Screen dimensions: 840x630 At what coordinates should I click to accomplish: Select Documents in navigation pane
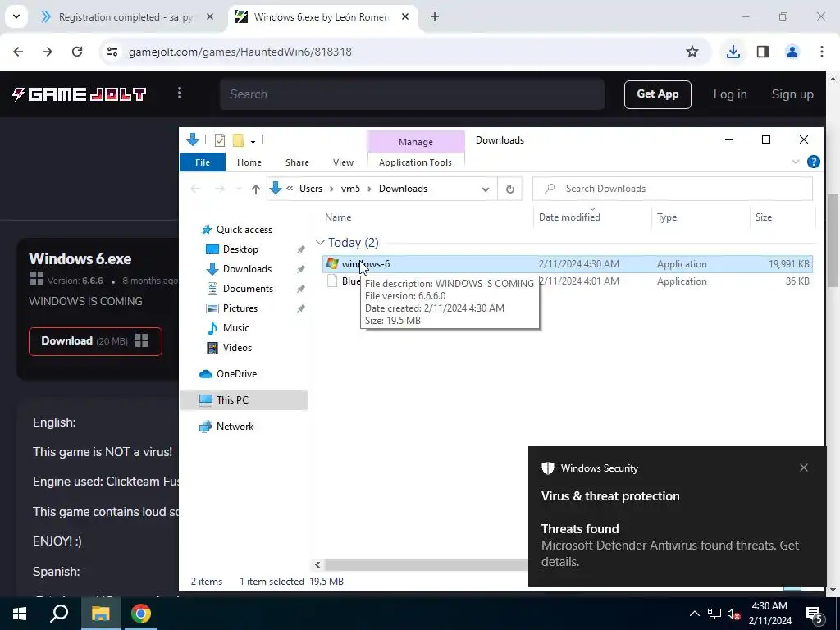point(248,289)
